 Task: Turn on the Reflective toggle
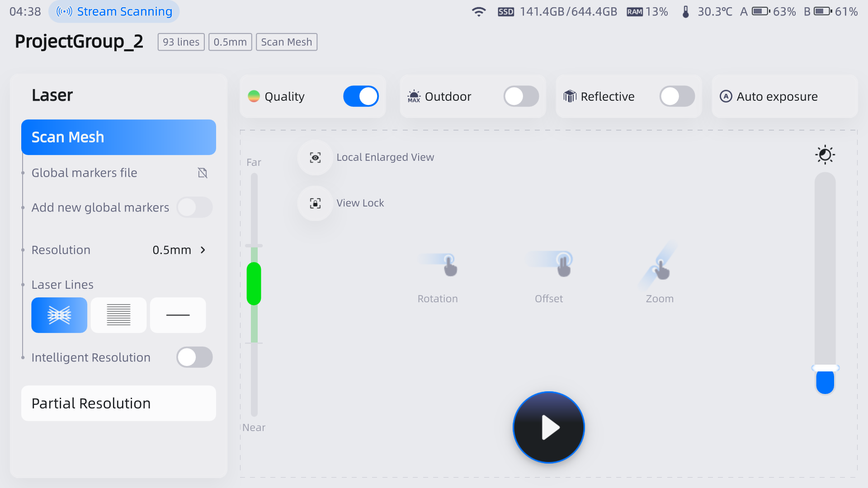point(677,96)
